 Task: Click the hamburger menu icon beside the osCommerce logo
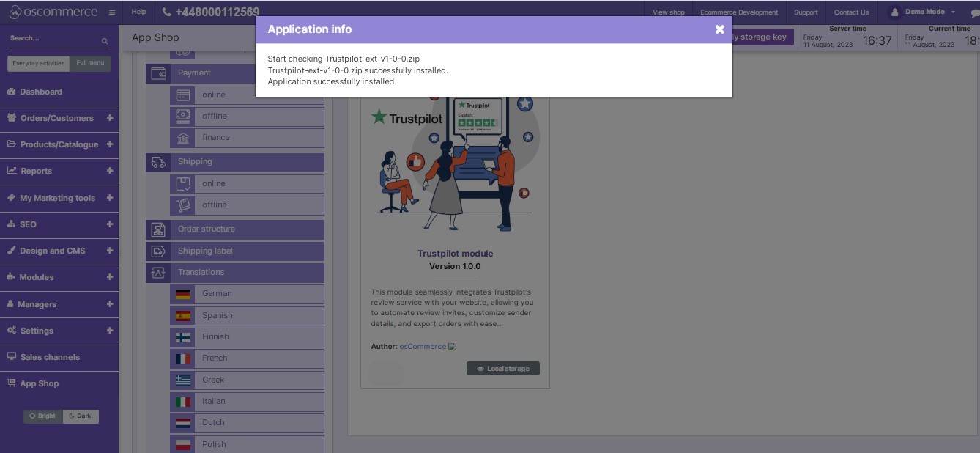pos(112,12)
